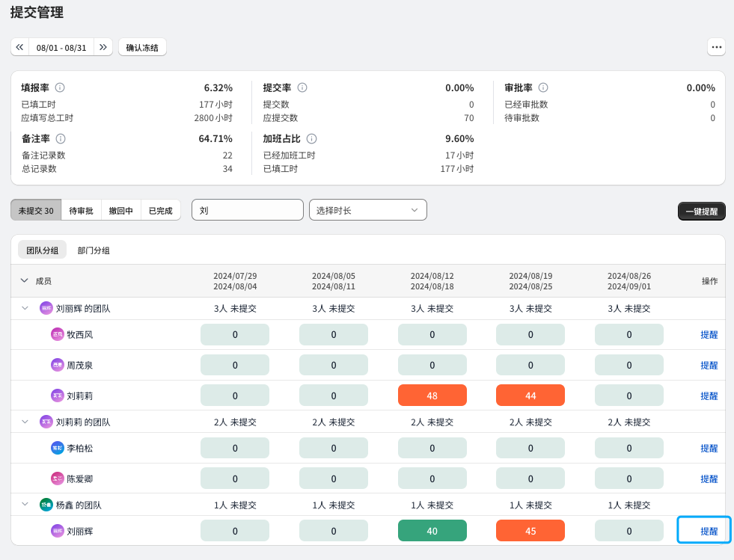This screenshot has width=734, height=560.
Task: Switch to 部门分组 grouping tab
Action: tap(94, 250)
